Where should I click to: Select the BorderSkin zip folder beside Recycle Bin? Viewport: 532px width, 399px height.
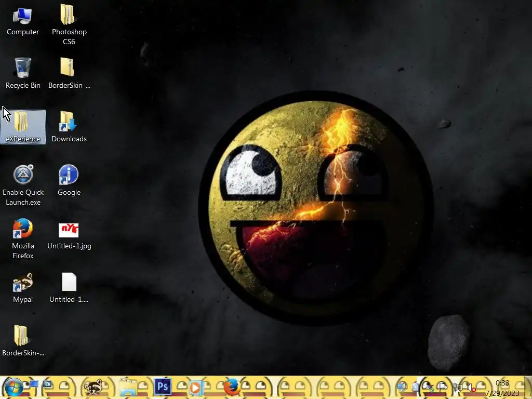[69, 73]
